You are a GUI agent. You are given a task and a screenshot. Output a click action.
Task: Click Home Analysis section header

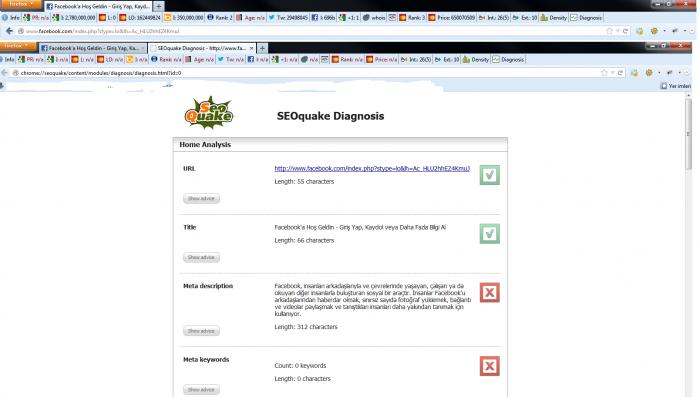pos(340,145)
